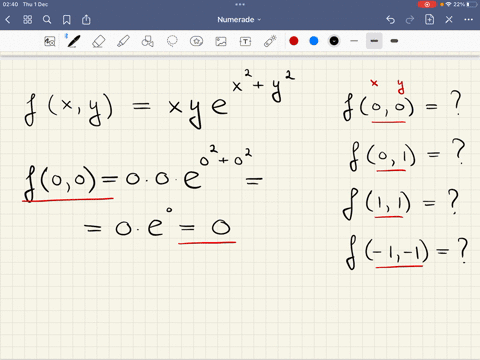Viewport: 480px width, 360px height.
Task: Select the black pen color
Action: (334, 41)
